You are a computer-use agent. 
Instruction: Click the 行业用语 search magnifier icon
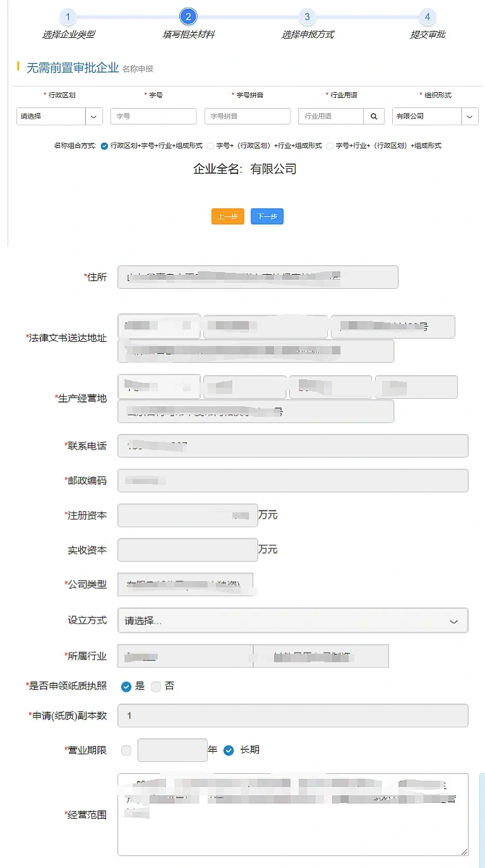click(x=373, y=116)
